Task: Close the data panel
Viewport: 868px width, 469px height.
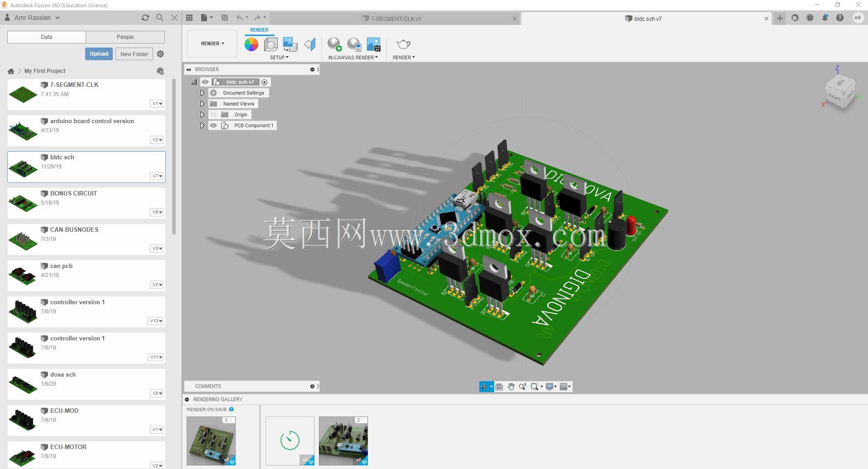Action: 174,18
